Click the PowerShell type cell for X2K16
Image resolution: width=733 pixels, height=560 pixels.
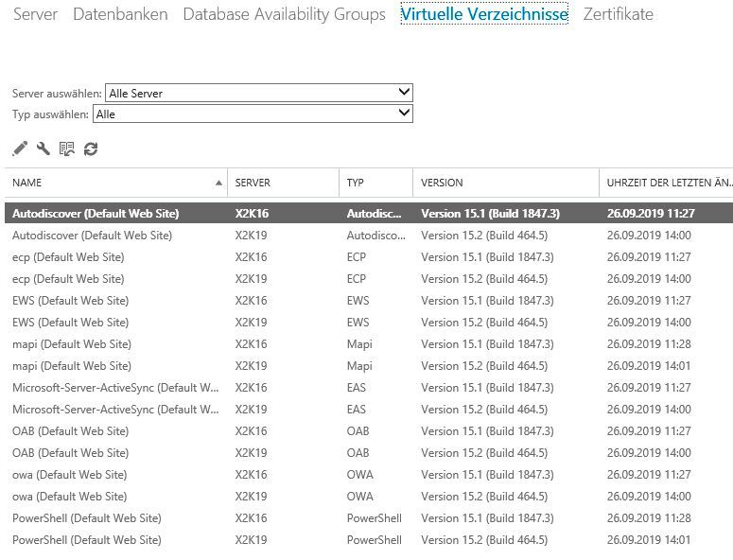pyautogui.click(x=374, y=518)
